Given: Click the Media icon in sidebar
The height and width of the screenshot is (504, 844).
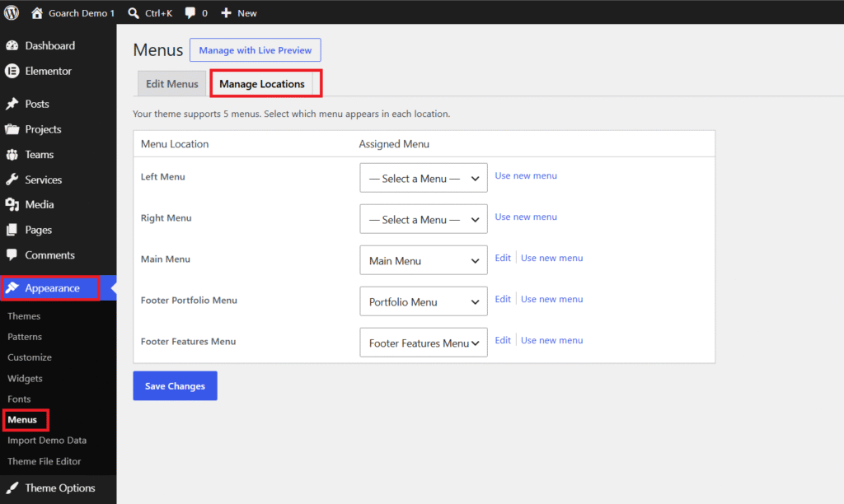Looking at the screenshot, I should [12, 204].
